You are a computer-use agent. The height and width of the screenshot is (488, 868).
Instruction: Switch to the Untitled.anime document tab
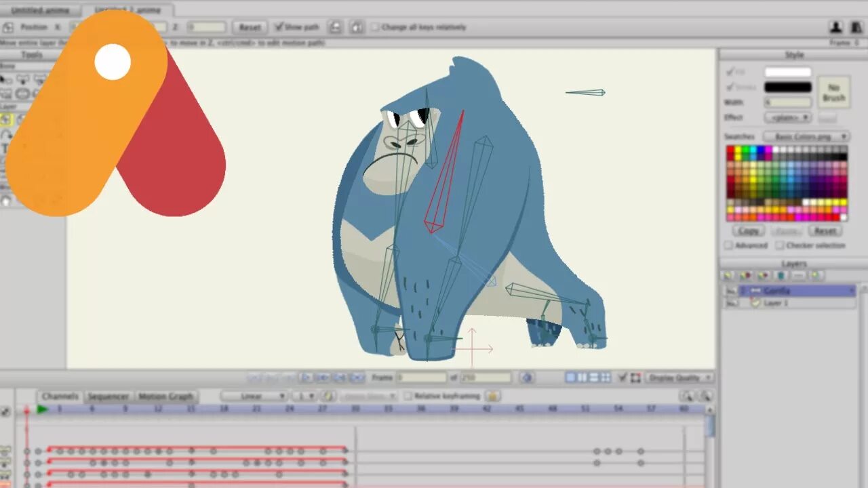(39, 10)
